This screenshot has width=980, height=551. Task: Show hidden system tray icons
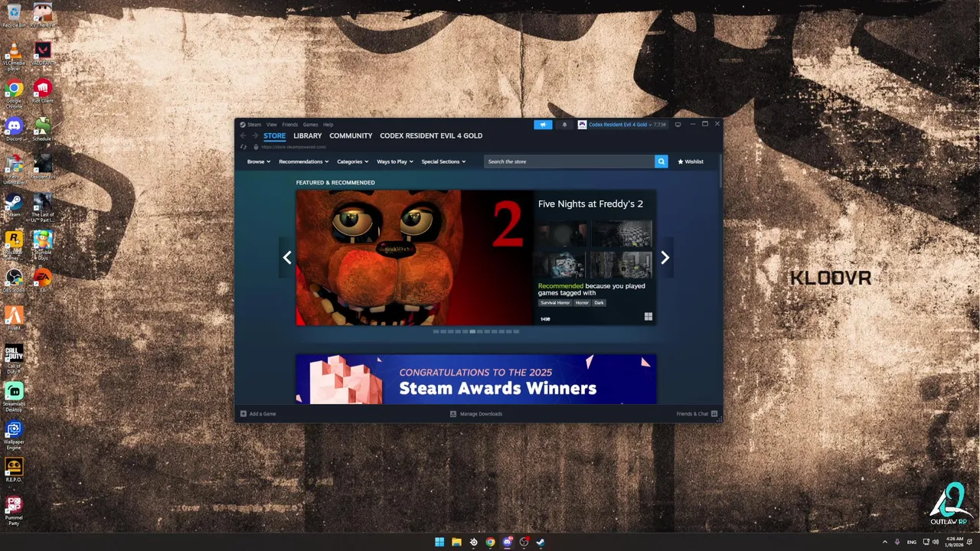pyautogui.click(x=885, y=542)
